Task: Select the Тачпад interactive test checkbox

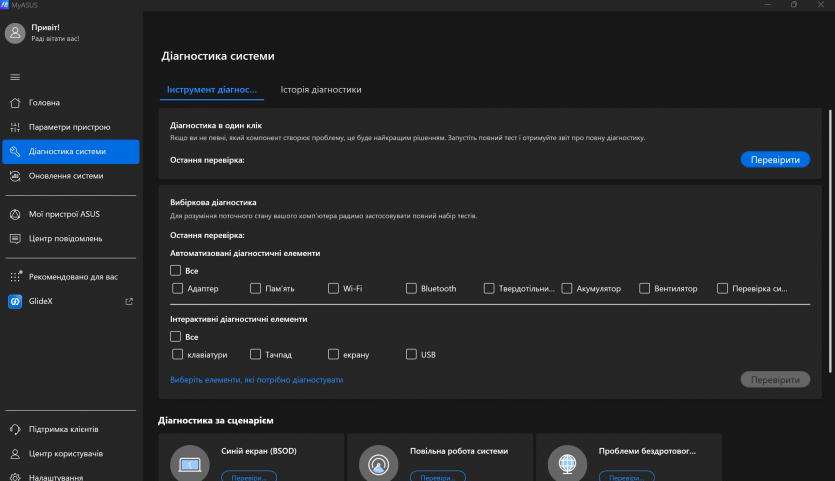Action: click(256, 354)
